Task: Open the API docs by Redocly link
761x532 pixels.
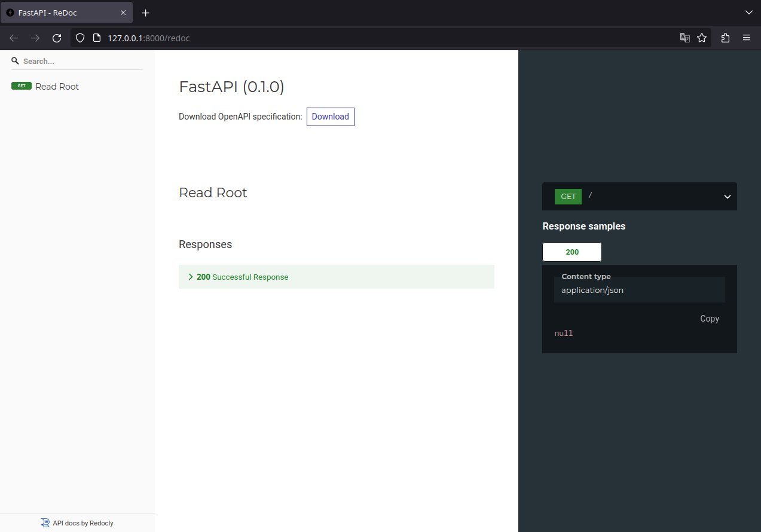Action: (82, 523)
